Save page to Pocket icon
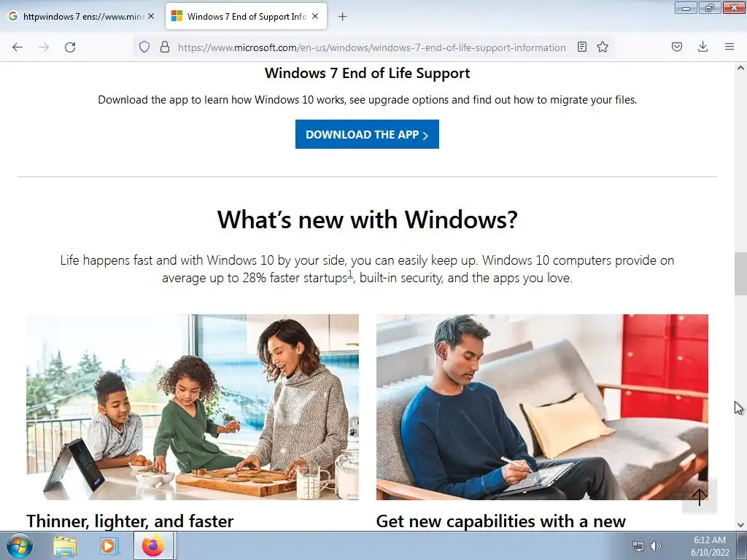The image size is (747, 560). 677,47
